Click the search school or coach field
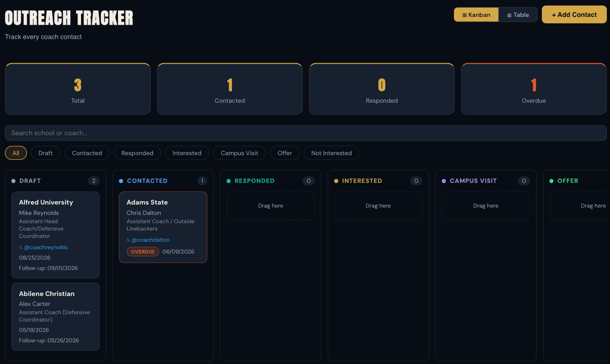This screenshot has width=610, height=364. tap(305, 133)
